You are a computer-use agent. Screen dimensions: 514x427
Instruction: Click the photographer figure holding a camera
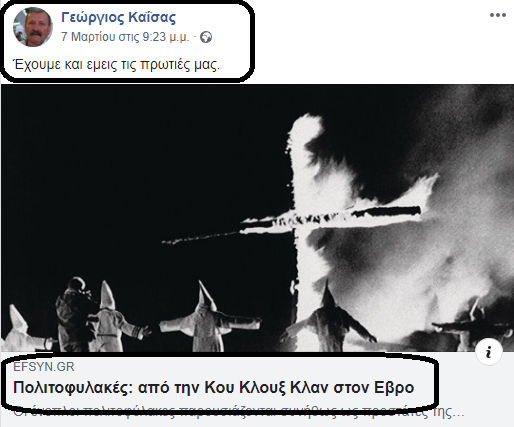74,313
